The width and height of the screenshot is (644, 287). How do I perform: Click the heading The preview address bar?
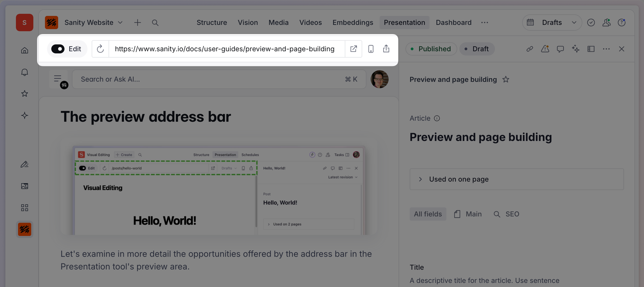tap(146, 117)
